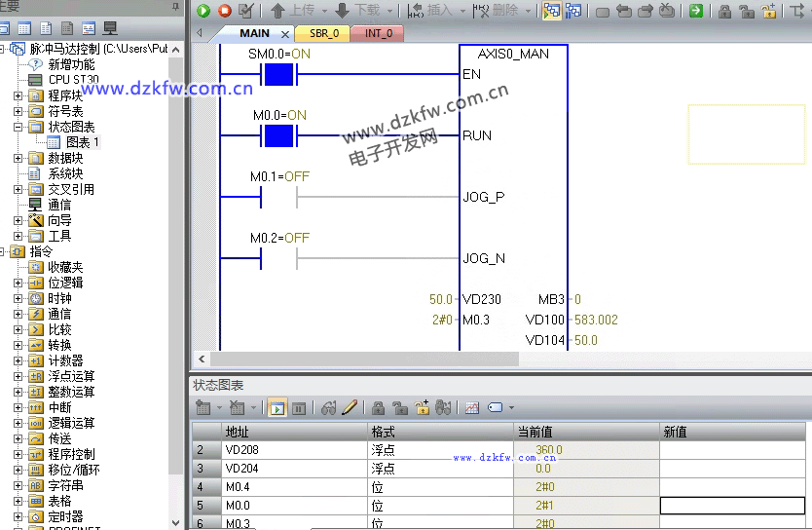Switch to the SBR_0 tab

tap(324, 33)
